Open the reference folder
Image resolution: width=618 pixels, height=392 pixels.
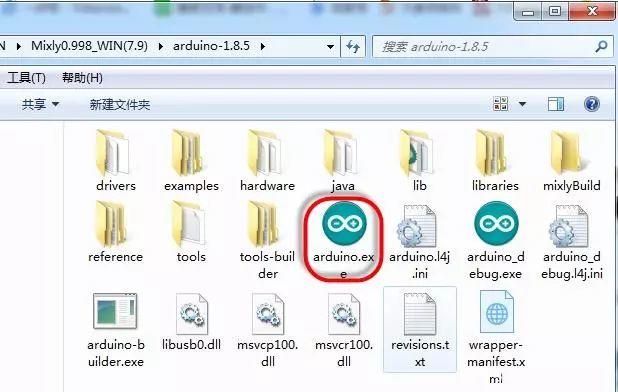[115, 232]
